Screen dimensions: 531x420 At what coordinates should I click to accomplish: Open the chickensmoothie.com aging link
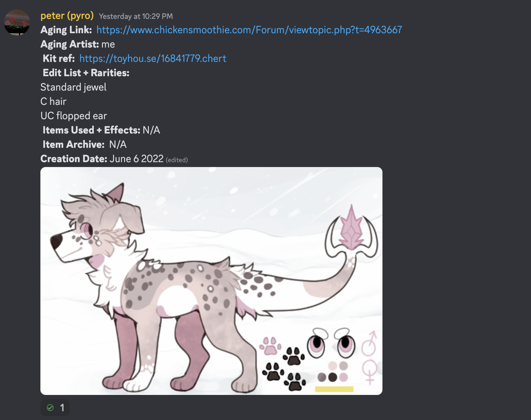[249, 30]
